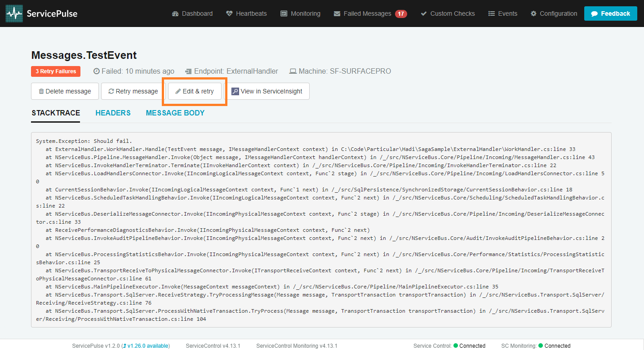This screenshot has height=350, width=644.
Task: Click the gauge icon on Dashboard
Action: tap(175, 13)
